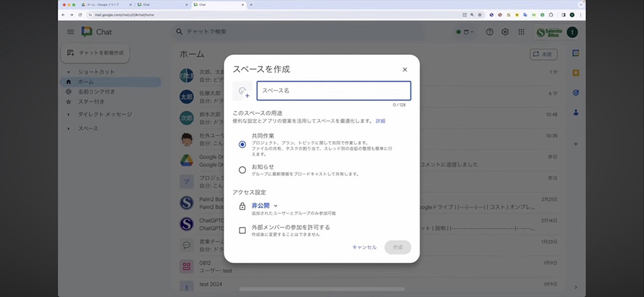This screenshot has height=297, width=644.
Task: Click the Palm2 Bot avatar icon
Action: [x=187, y=203]
